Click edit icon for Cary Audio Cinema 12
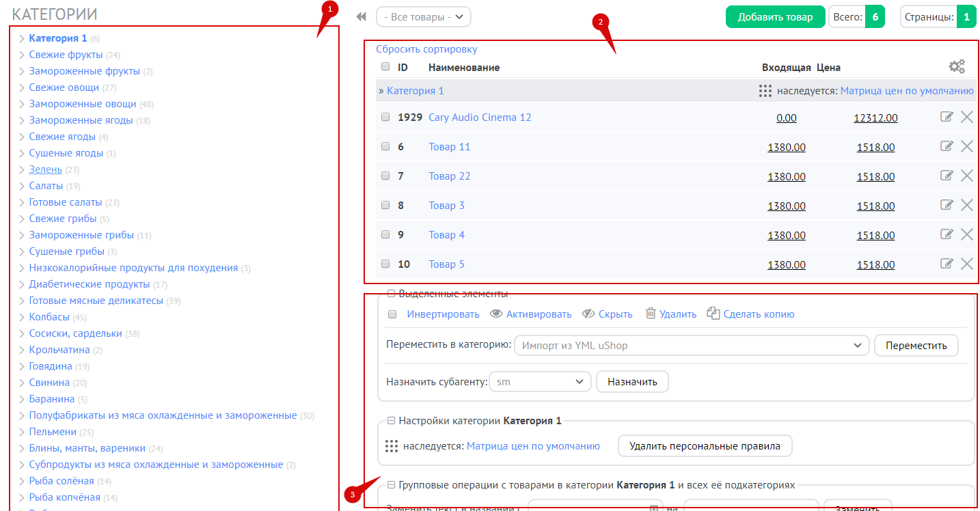Screen dimensions: 980x511 (x=947, y=117)
